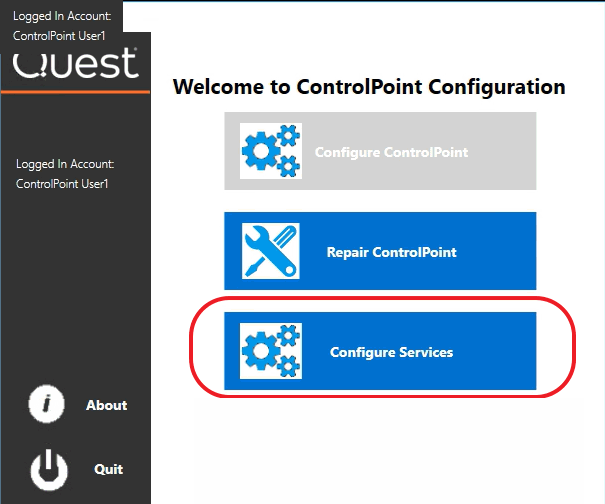Click the gears icon on Configure ControlPoint
The image size is (605, 504).
(271, 151)
